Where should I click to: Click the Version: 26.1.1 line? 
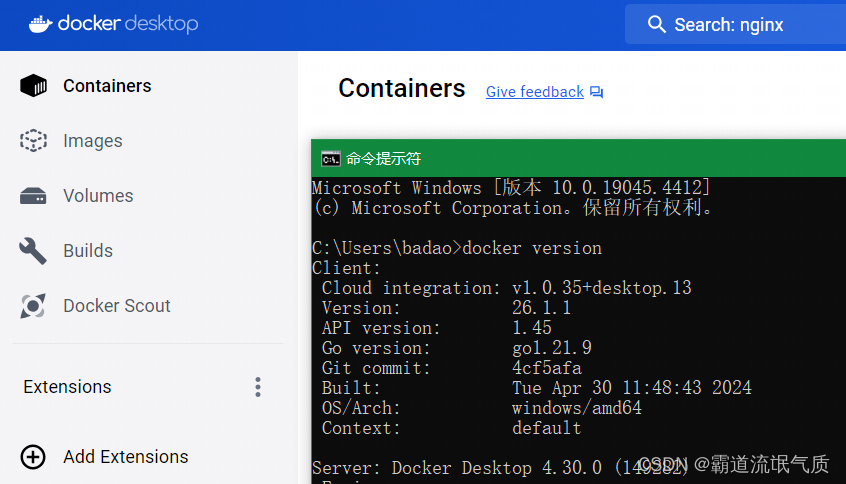(x=447, y=308)
